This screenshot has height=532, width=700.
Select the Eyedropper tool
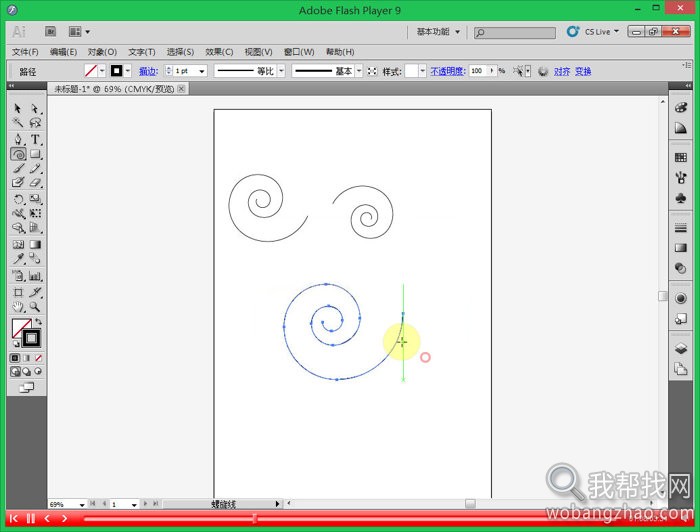[18, 258]
